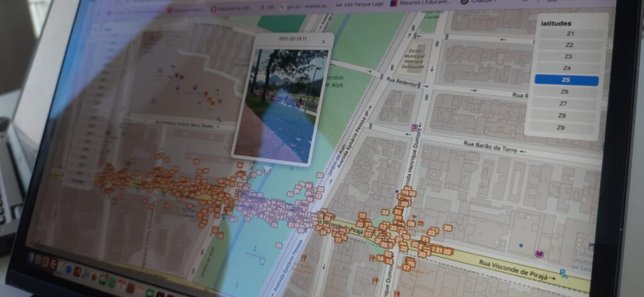
Task: Click orange marker labeled '09'
Action: (411, 224)
